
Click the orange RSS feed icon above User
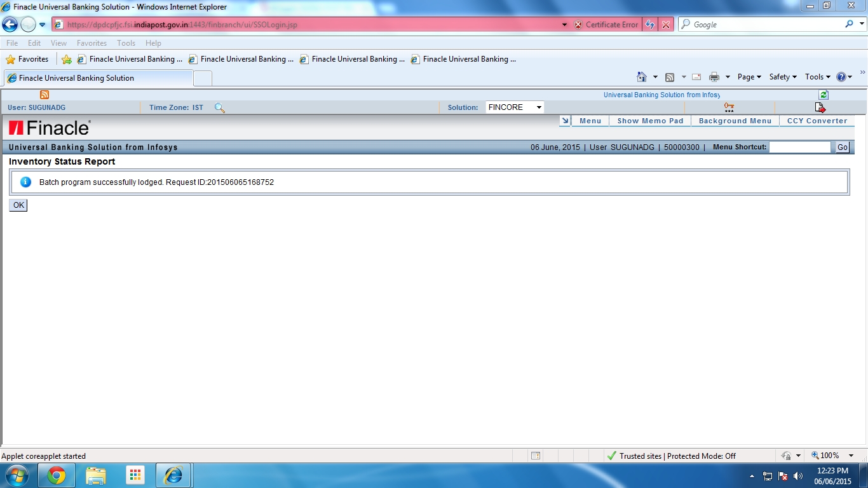tap(44, 94)
